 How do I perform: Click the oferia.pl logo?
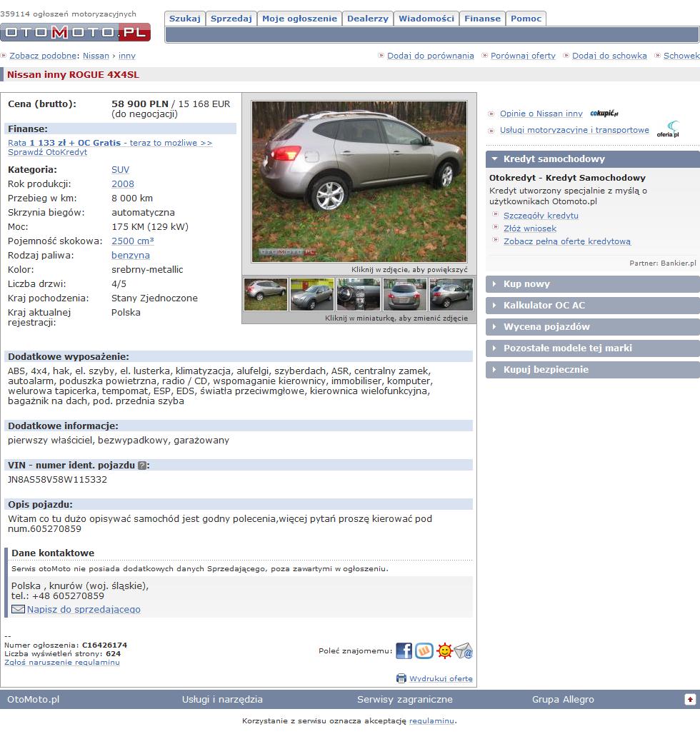(x=668, y=129)
